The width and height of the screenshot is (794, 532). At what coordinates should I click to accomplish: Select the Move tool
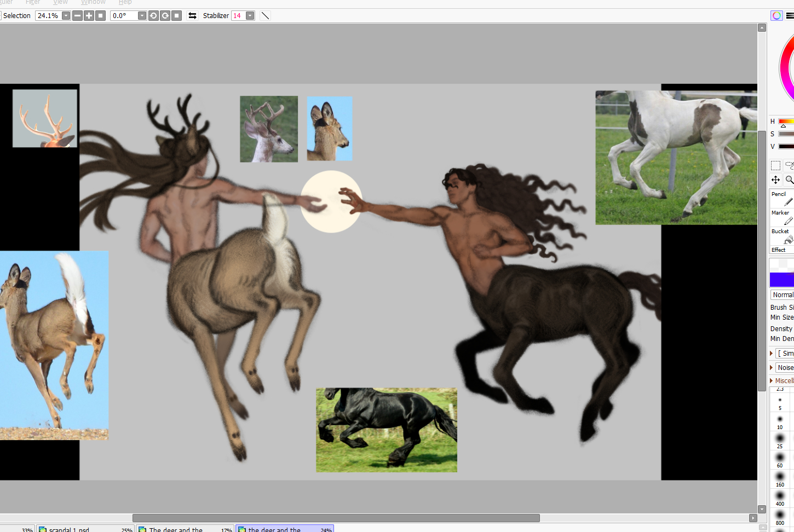tap(775, 180)
